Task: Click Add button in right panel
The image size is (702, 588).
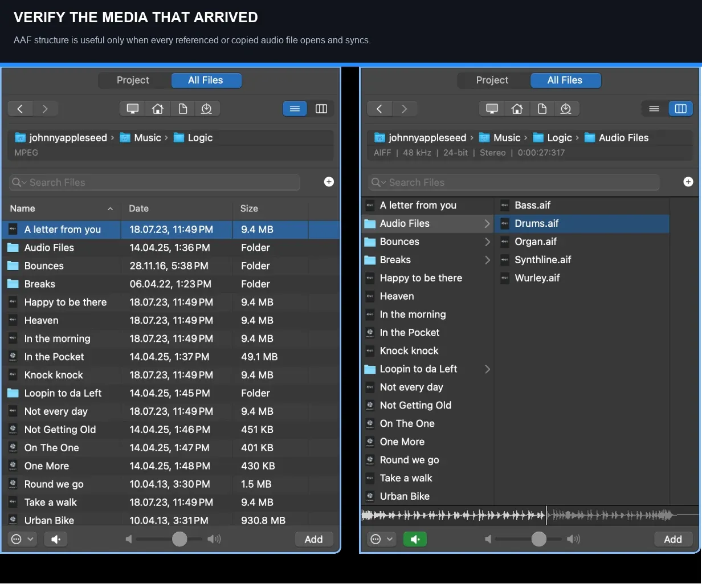Action: pos(673,539)
